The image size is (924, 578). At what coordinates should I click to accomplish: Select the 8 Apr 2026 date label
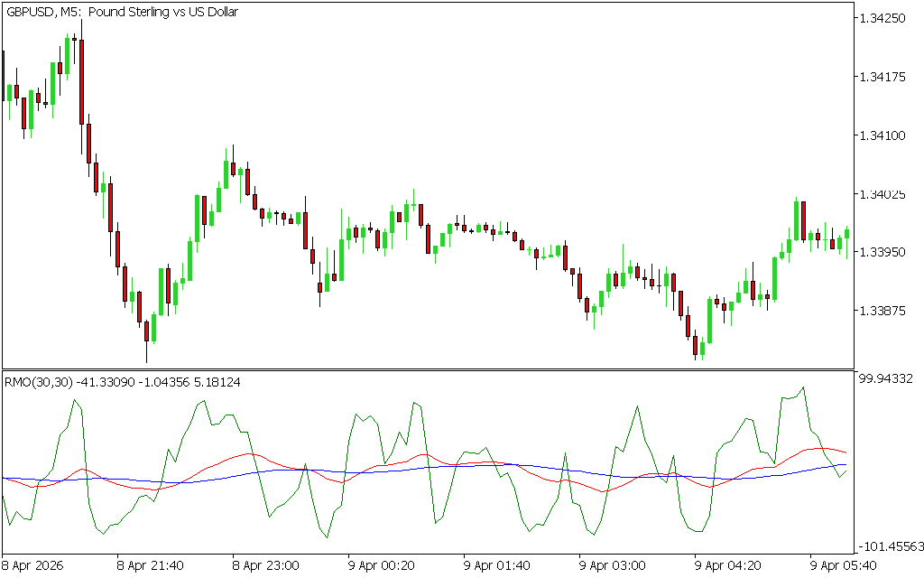pos(36,565)
